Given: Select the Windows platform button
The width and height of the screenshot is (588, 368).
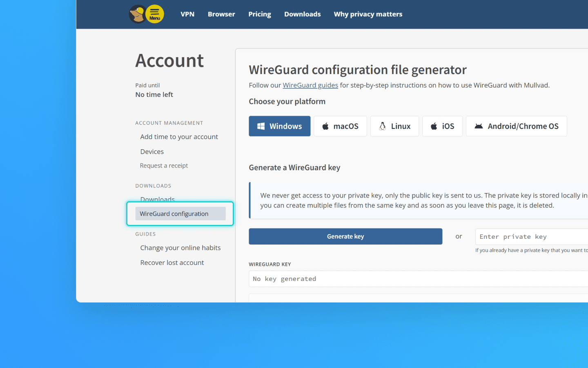Looking at the screenshot, I should (280, 126).
